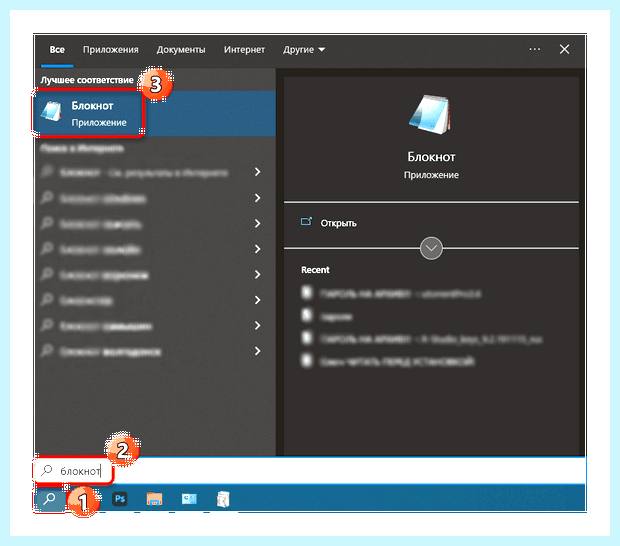Expand the third web suggestion arrow
This screenshot has width=620, height=546.
257,223
